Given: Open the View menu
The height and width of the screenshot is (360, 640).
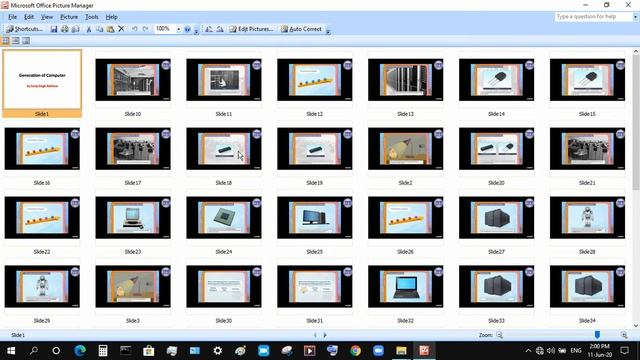Looking at the screenshot, I should tap(47, 17).
